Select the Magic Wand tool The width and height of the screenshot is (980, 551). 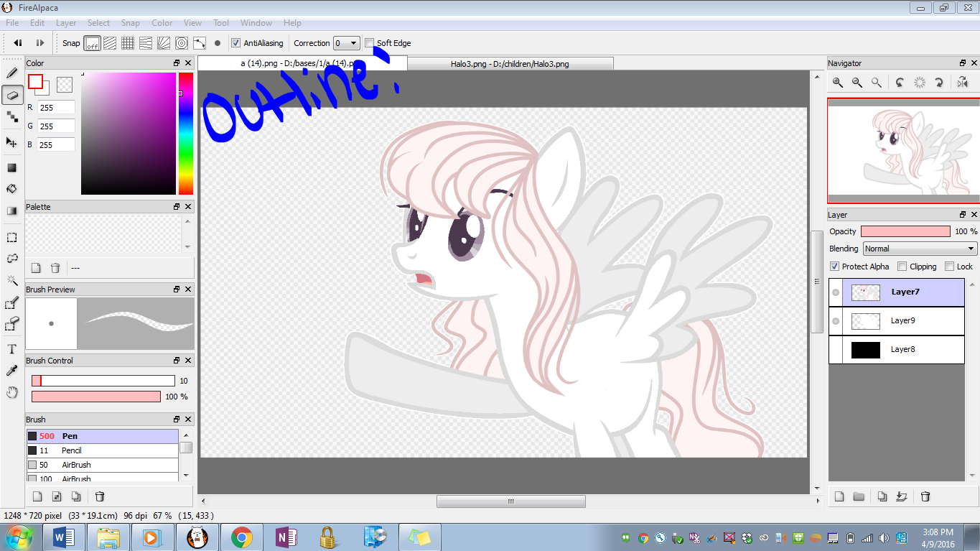pyautogui.click(x=12, y=280)
